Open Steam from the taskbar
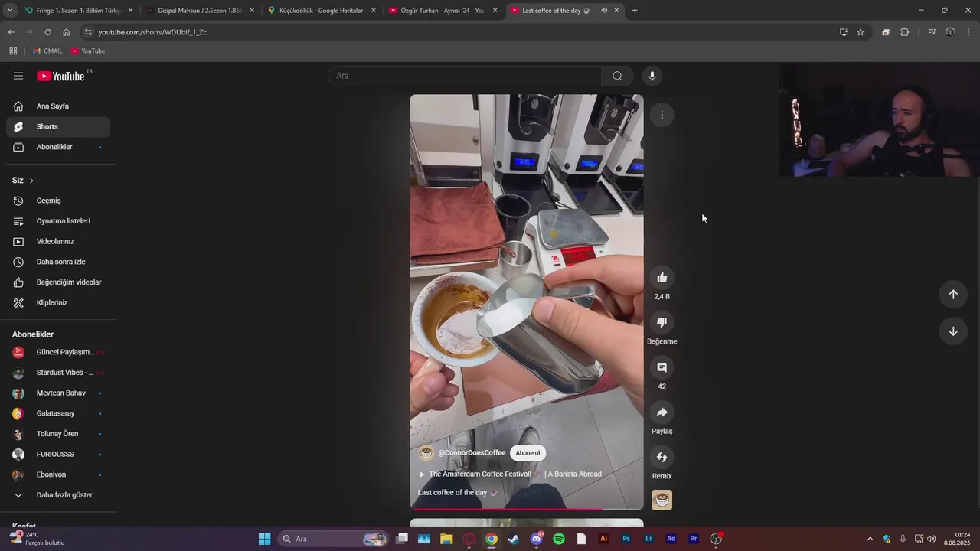The width and height of the screenshot is (980, 551). click(x=514, y=539)
